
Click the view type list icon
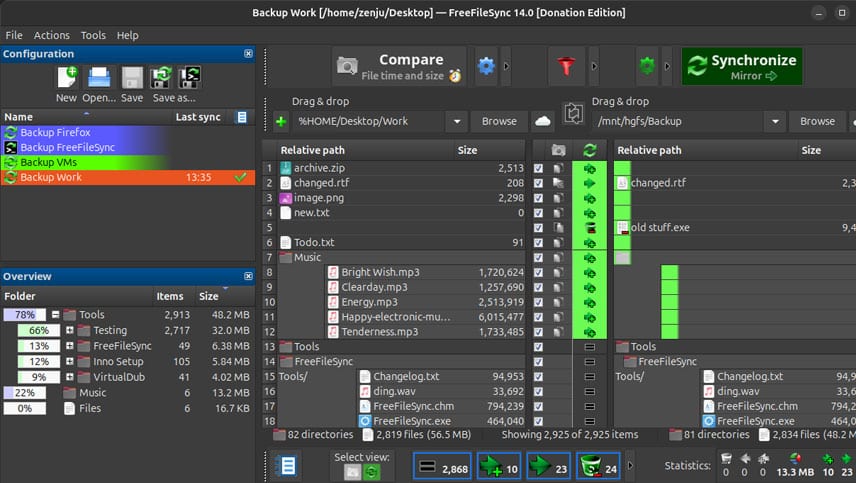[287, 466]
